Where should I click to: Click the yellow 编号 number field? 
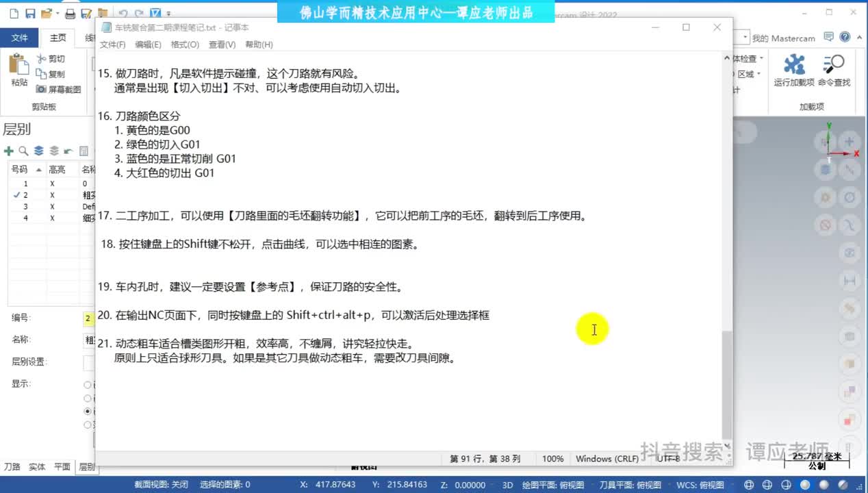(x=89, y=318)
